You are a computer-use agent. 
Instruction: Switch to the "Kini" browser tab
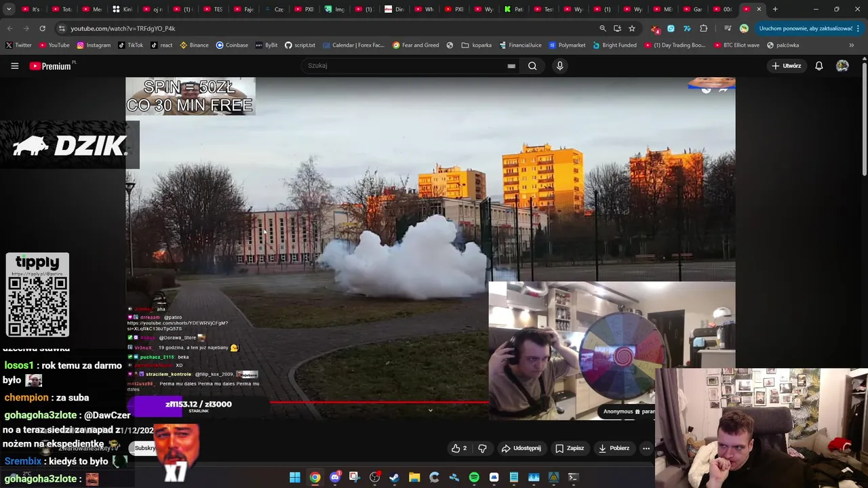tap(123, 9)
